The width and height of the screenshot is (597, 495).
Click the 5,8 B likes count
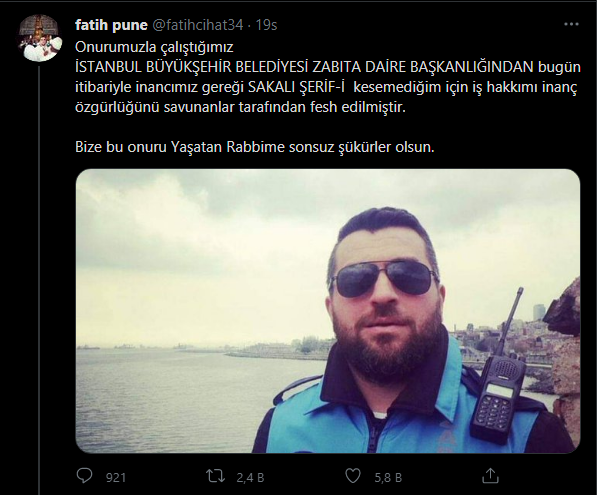click(x=388, y=477)
